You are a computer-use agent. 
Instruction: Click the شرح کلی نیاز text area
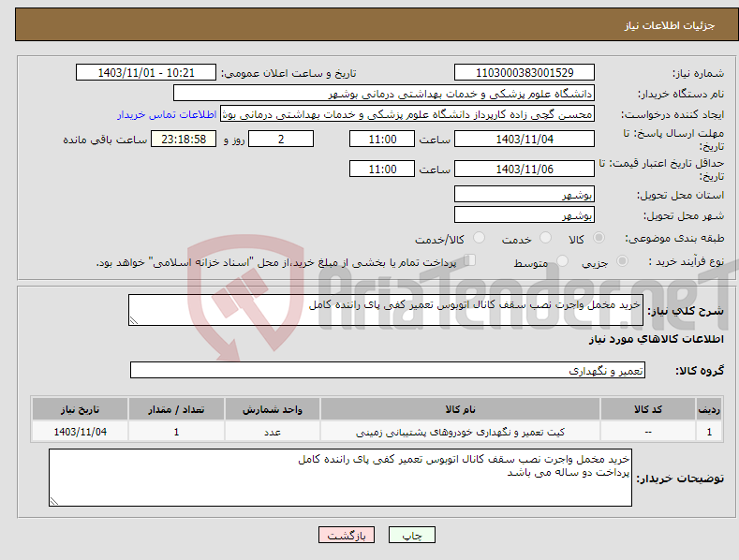[x=386, y=310]
